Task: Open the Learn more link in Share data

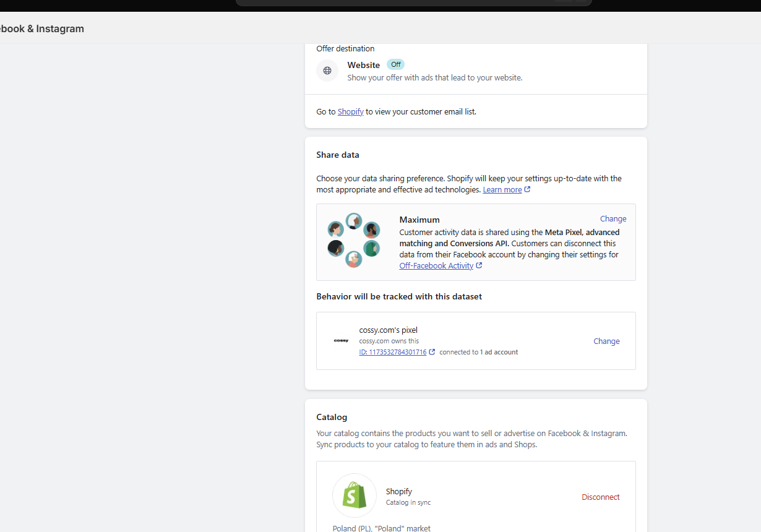Action: coord(502,190)
